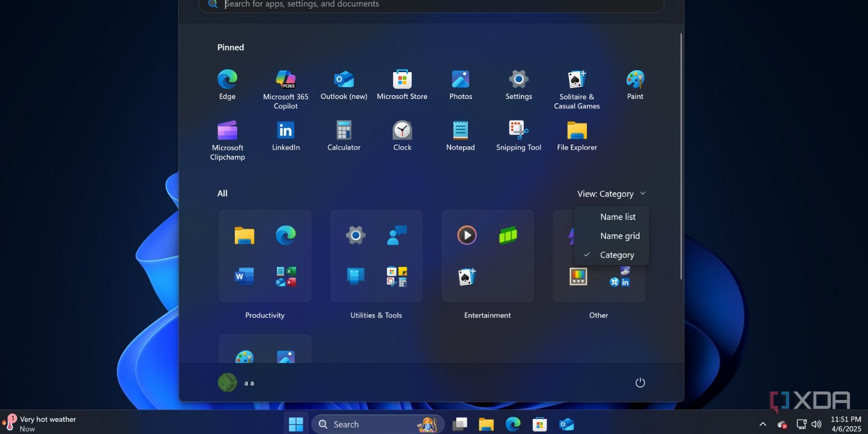This screenshot has width=868, height=434.
Task: Open the Very hot weather widget
Action: [x=39, y=424]
